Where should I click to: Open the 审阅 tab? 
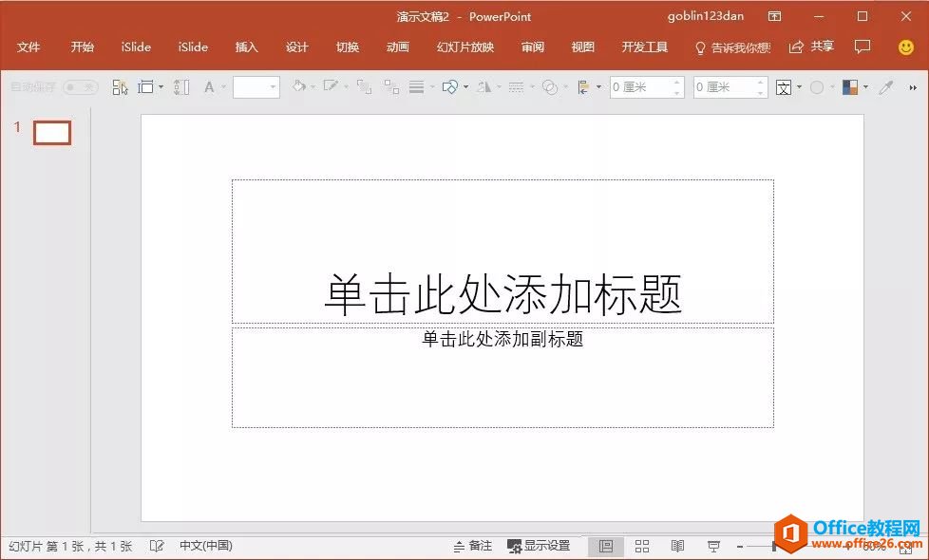click(x=533, y=47)
